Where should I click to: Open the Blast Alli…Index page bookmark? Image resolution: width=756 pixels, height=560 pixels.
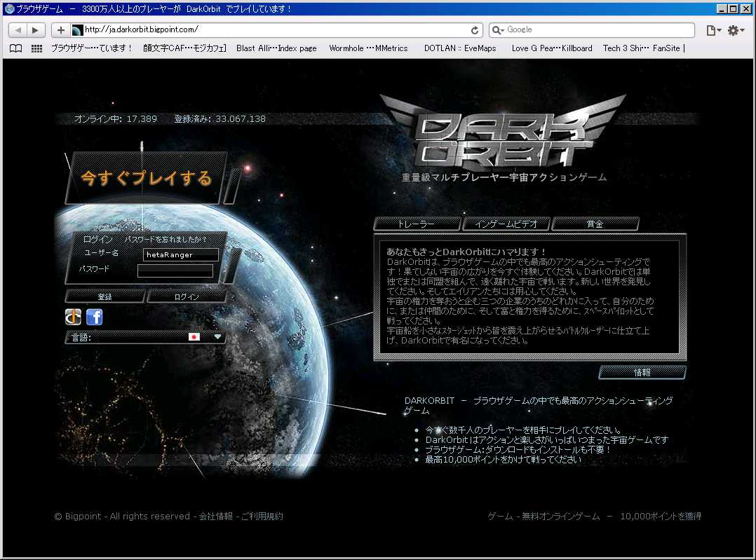tap(276, 48)
